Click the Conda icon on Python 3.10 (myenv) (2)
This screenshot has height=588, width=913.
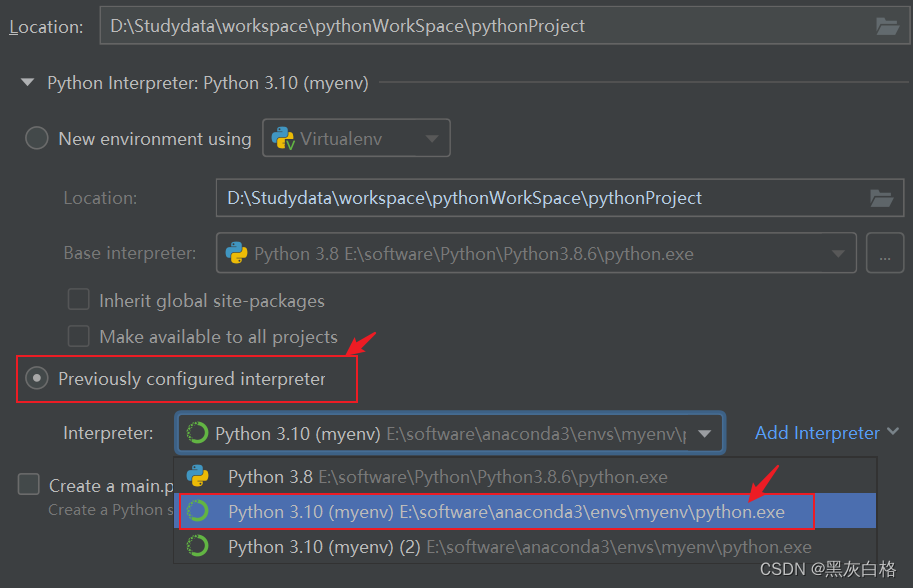198,546
